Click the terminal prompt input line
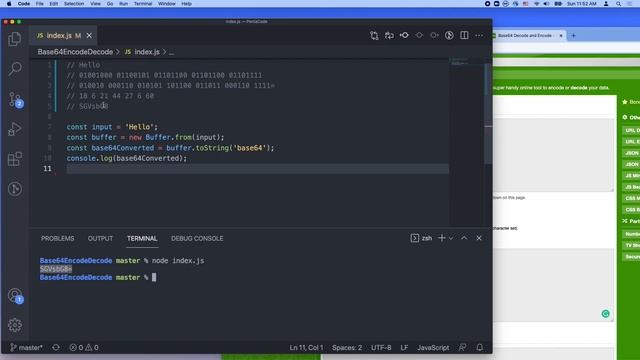This screenshot has width=640, height=360. click(x=98, y=277)
